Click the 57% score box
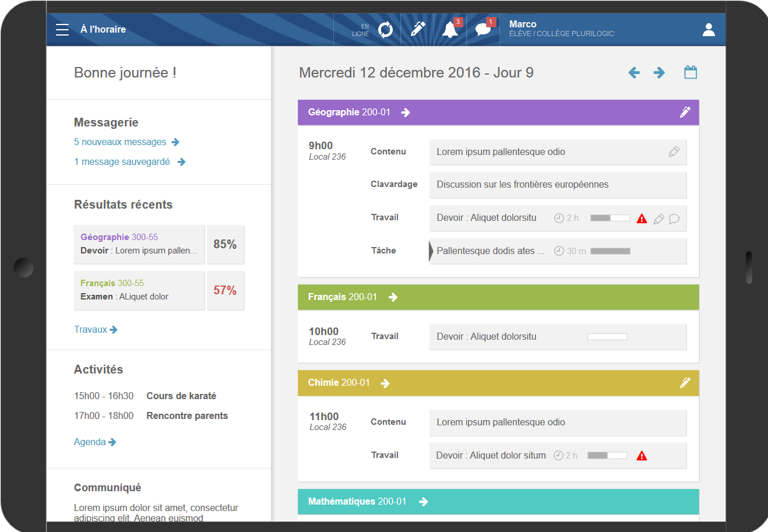Image resolution: width=768 pixels, height=532 pixels. click(226, 290)
